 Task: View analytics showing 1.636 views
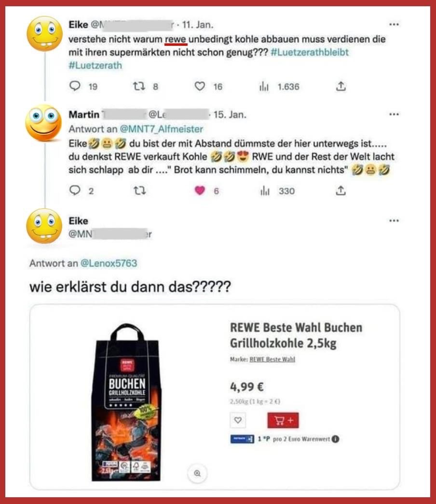point(264,86)
